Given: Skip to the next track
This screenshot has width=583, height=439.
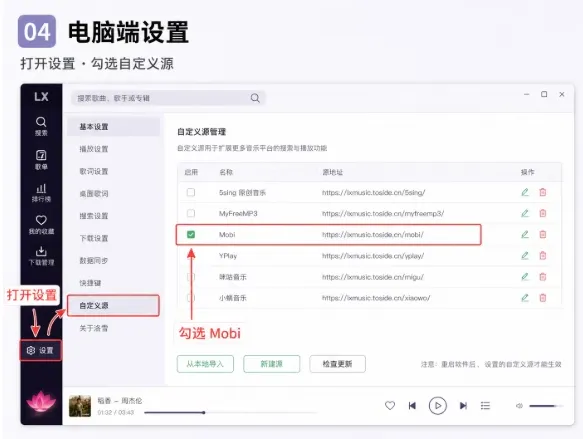Looking at the screenshot, I should click(x=463, y=406).
